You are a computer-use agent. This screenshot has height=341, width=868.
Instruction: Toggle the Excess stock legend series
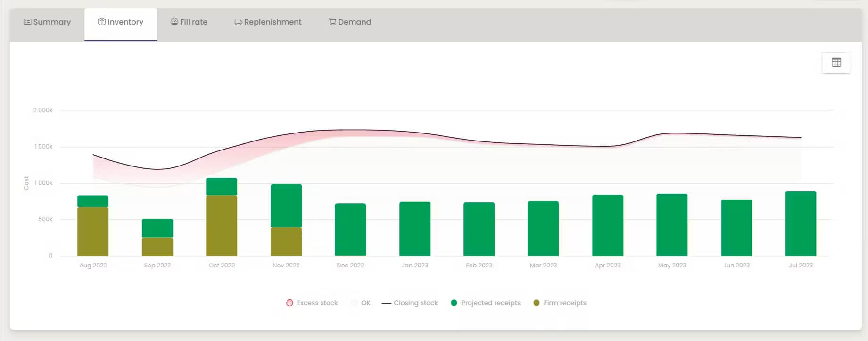[312, 303]
